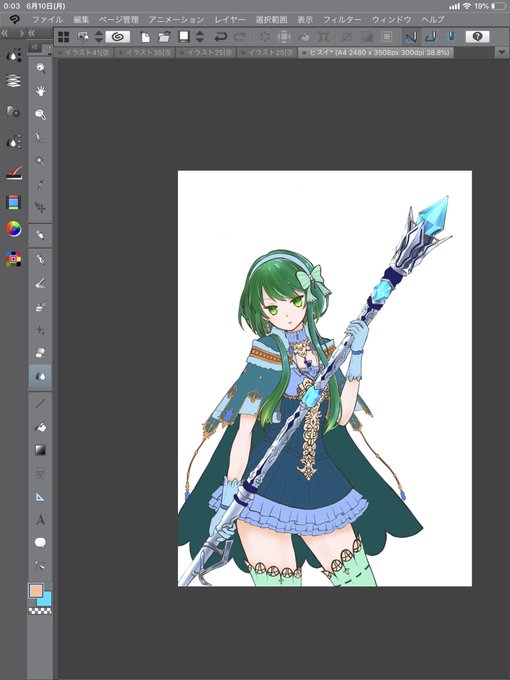Viewport: 510px width, 680px height.
Task: Click the Undo arrow
Action: coord(220,37)
